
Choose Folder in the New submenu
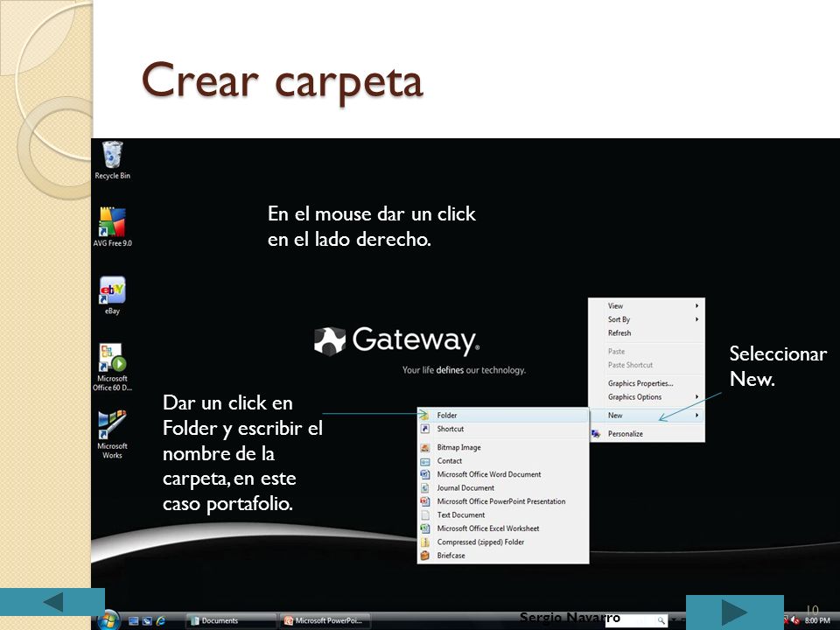503,415
